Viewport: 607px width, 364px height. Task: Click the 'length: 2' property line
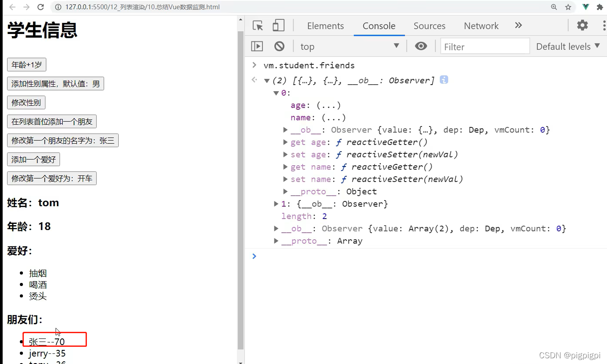pos(304,216)
